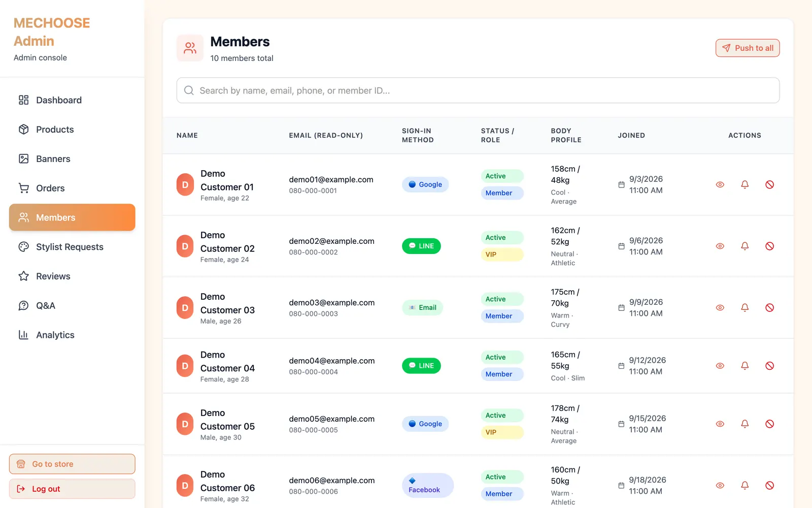Viewport: 812px width, 508px height.
Task: Block Demo Customer 03
Action: coord(769,307)
